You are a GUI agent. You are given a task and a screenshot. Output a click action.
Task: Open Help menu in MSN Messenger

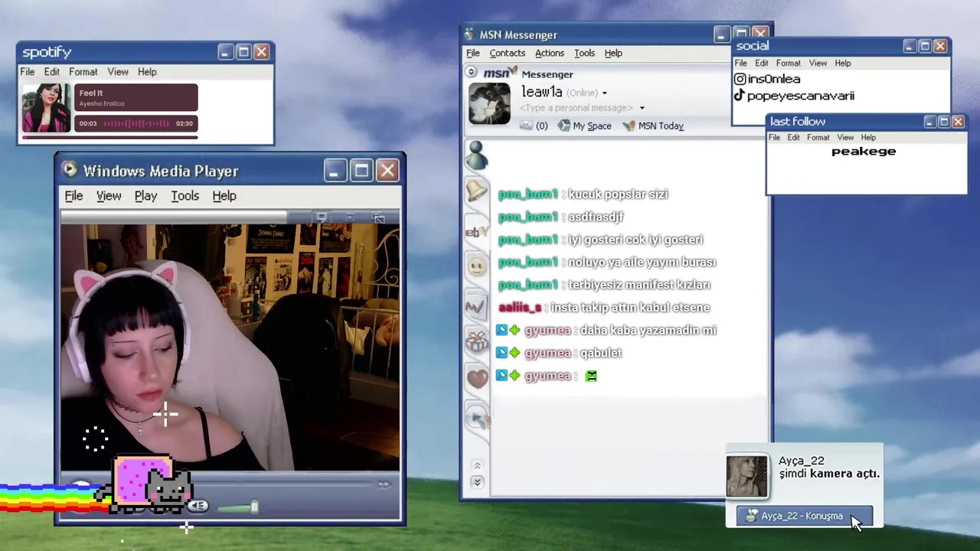tap(613, 53)
